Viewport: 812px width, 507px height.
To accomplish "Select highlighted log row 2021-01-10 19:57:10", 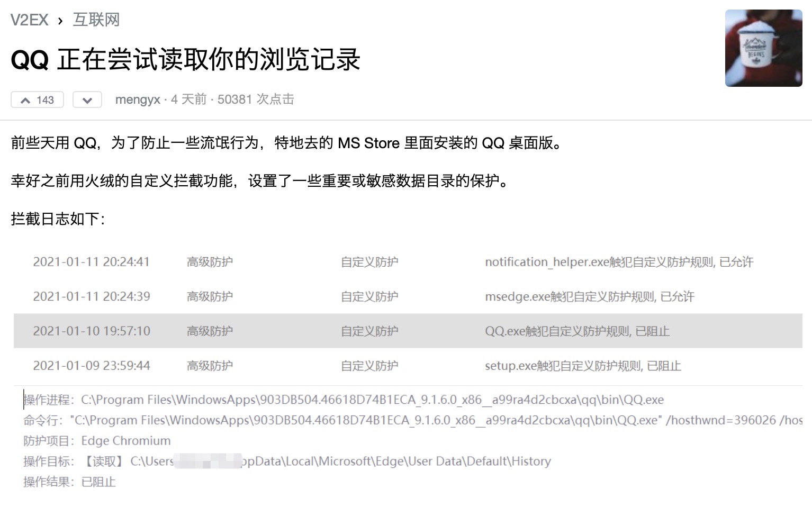I will [x=408, y=331].
